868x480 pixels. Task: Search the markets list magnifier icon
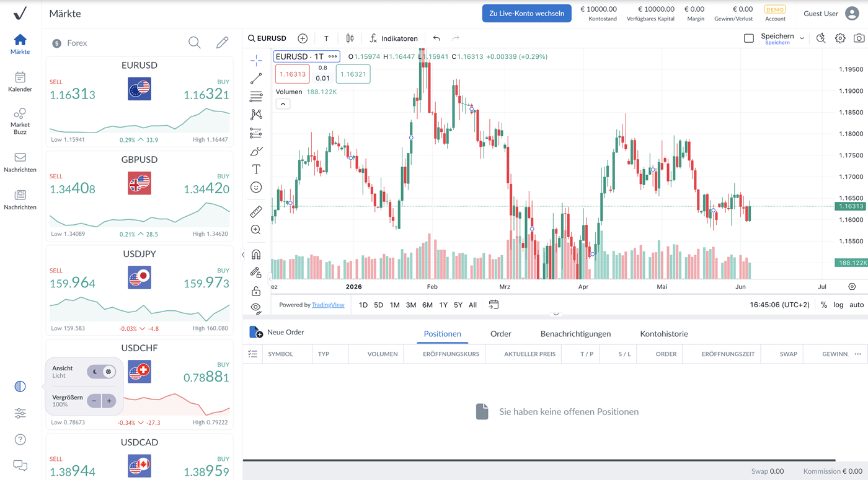[x=195, y=43]
